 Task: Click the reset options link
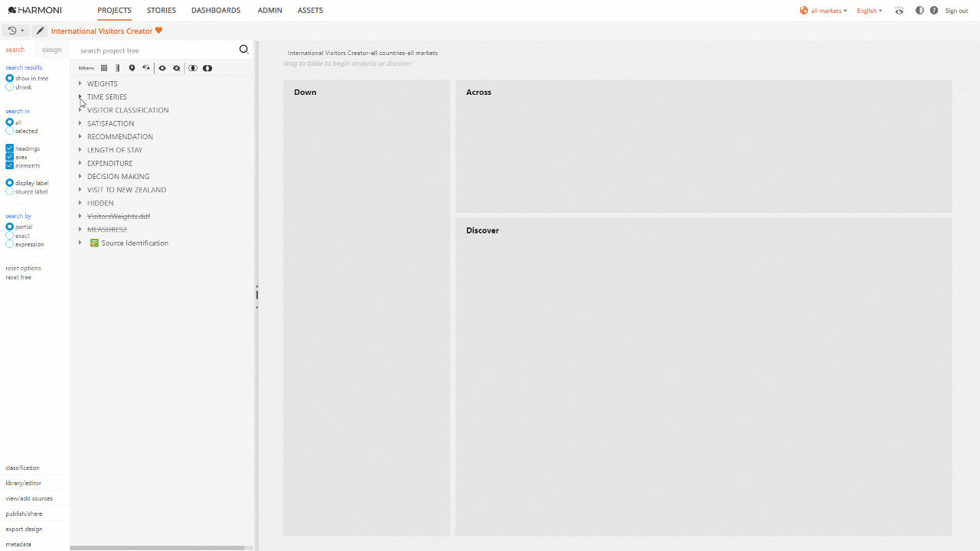coord(23,269)
